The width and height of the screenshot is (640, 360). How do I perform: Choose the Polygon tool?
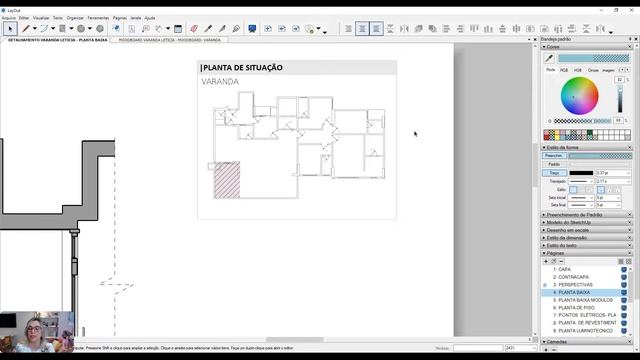100,29
